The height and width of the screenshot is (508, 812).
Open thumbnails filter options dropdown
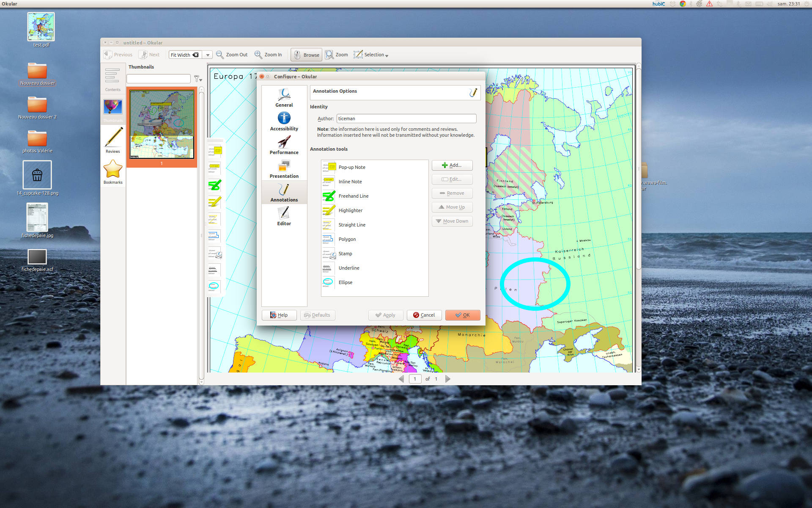coord(198,79)
